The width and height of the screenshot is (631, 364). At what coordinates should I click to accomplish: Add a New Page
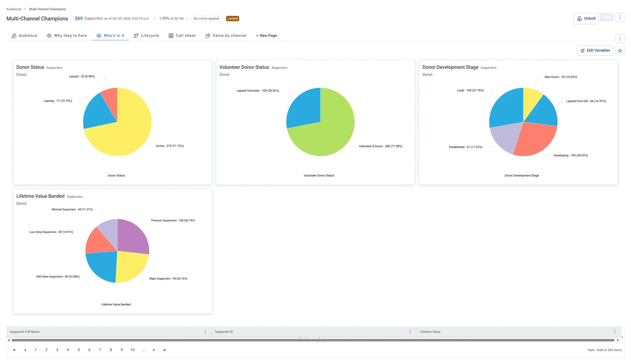[x=266, y=35]
